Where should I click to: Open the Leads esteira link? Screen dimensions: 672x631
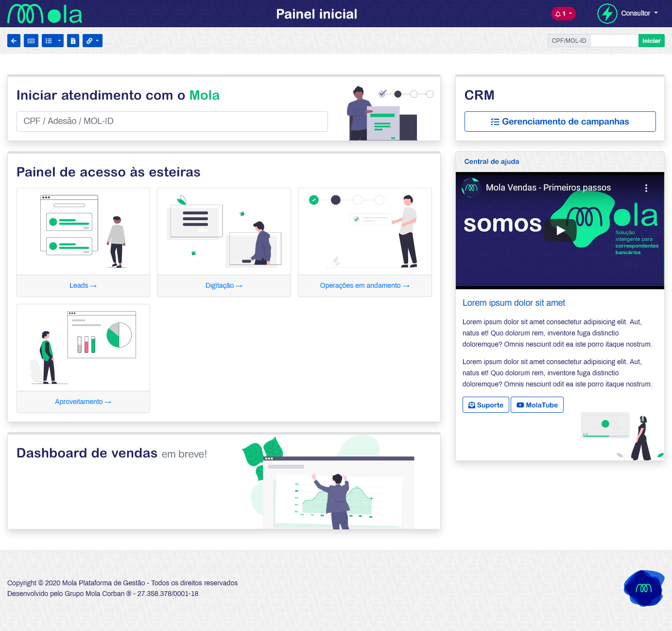coord(83,286)
